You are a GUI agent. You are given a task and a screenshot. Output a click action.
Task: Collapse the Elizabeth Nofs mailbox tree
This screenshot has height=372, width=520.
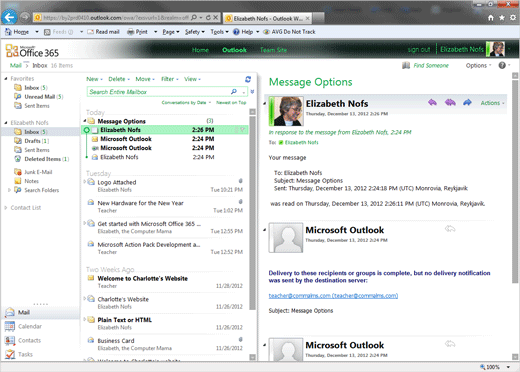(6, 123)
